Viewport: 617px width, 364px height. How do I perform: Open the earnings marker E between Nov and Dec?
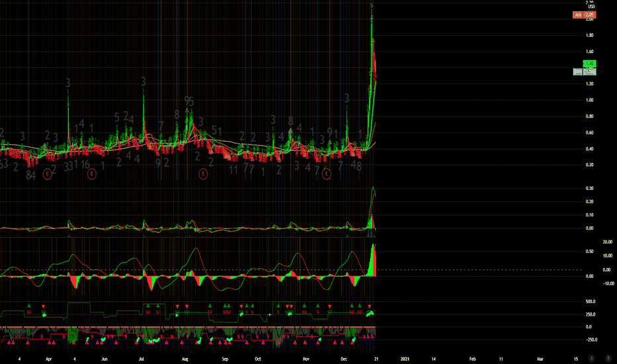click(326, 173)
